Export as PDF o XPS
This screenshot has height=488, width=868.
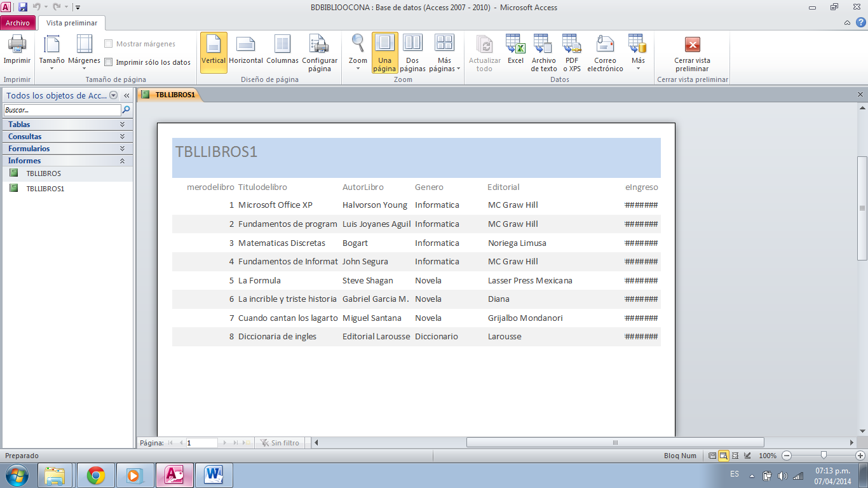click(x=571, y=51)
